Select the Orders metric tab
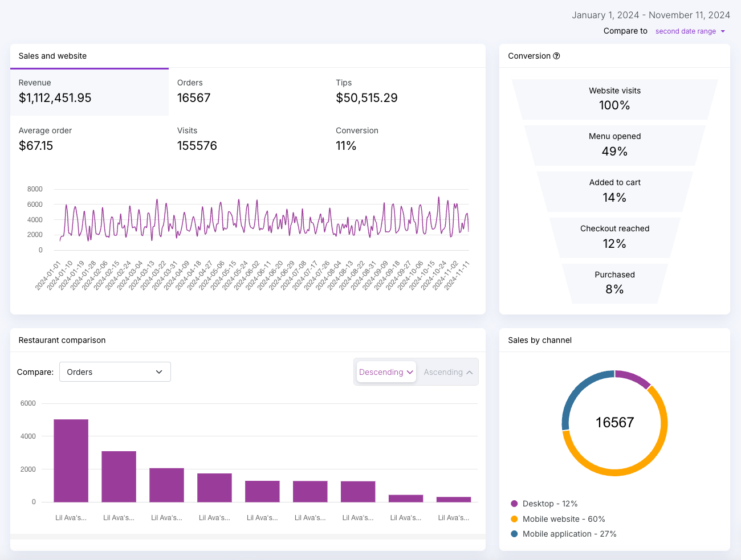Screen dimensions: 741x560 click(x=248, y=92)
